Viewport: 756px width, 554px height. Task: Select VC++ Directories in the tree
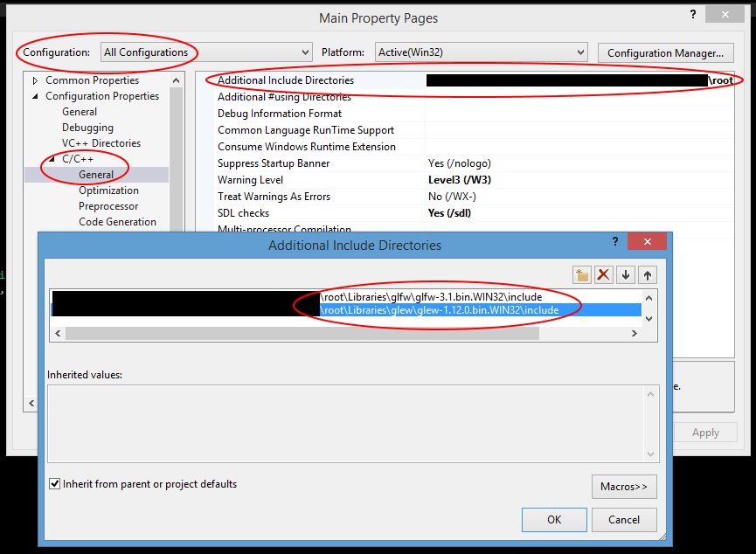[x=101, y=143]
